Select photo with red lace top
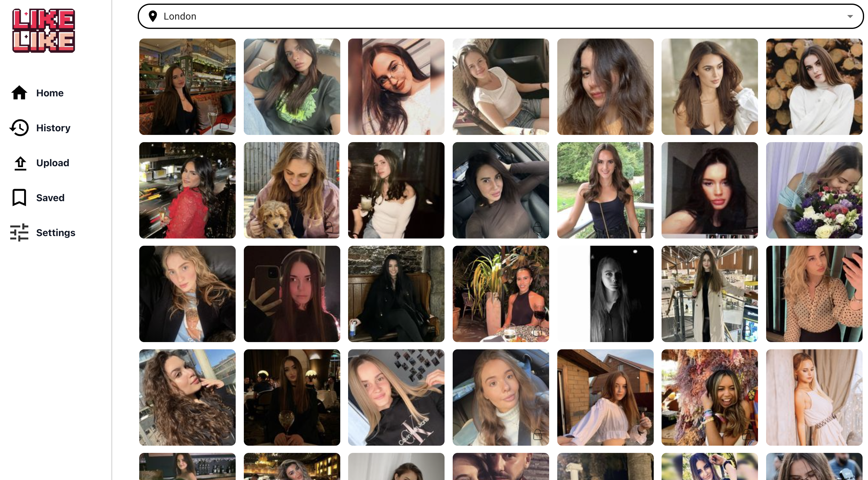 pyautogui.click(x=187, y=190)
